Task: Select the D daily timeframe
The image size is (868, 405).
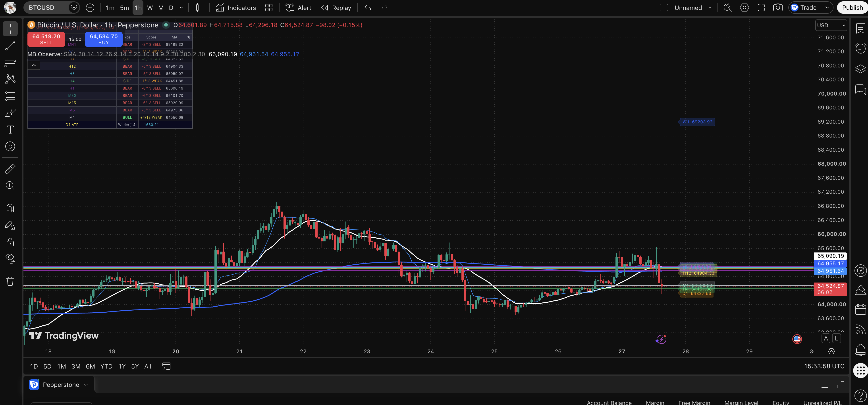Action: tap(171, 8)
